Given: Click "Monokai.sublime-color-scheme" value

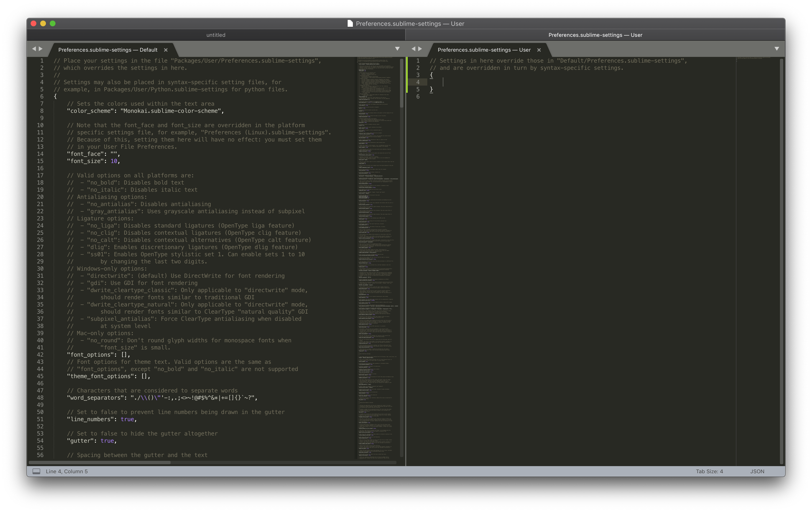Looking at the screenshot, I should (171, 111).
